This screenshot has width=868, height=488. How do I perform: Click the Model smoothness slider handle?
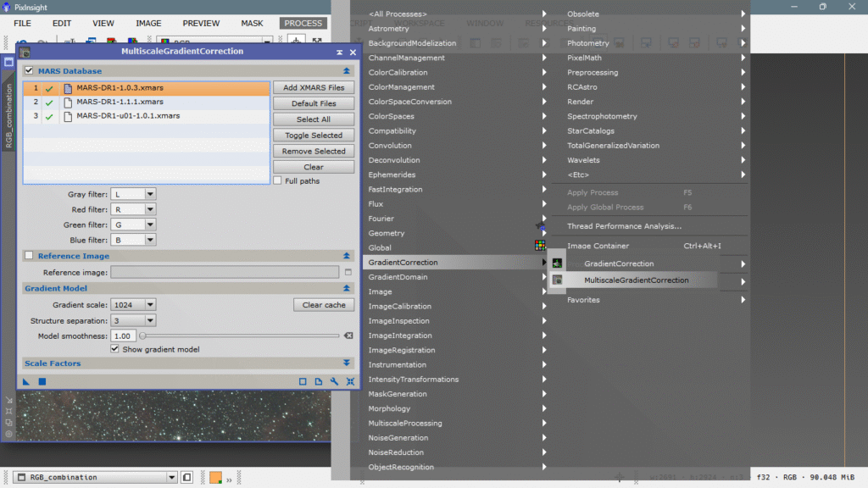click(x=142, y=335)
